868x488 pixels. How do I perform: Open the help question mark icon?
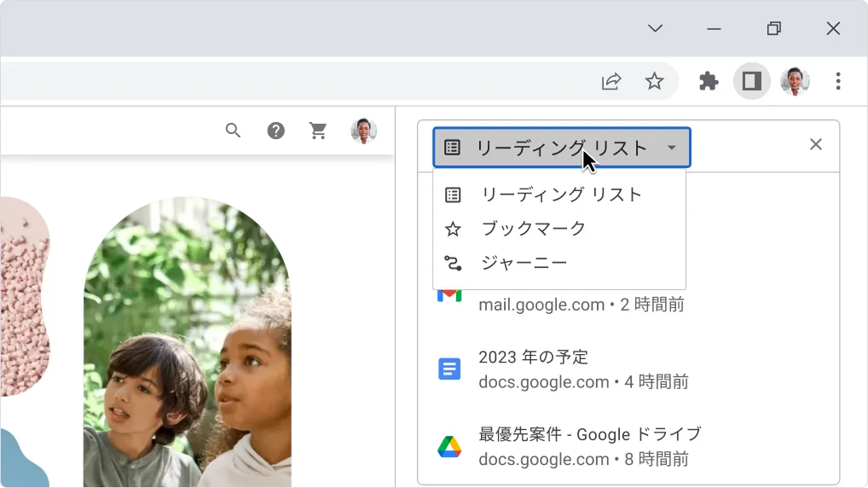(x=275, y=131)
